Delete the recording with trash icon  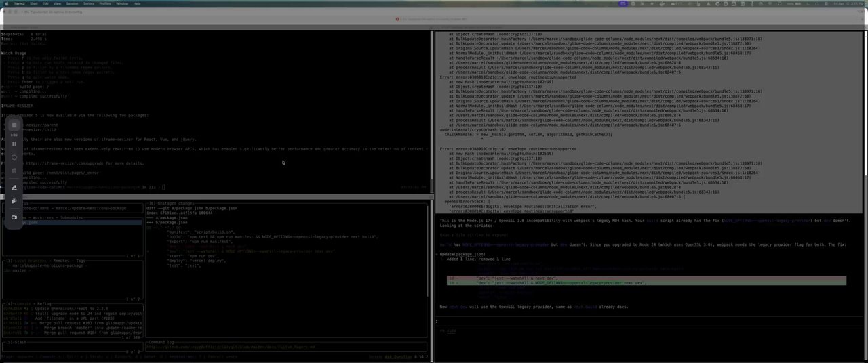point(14,171)
